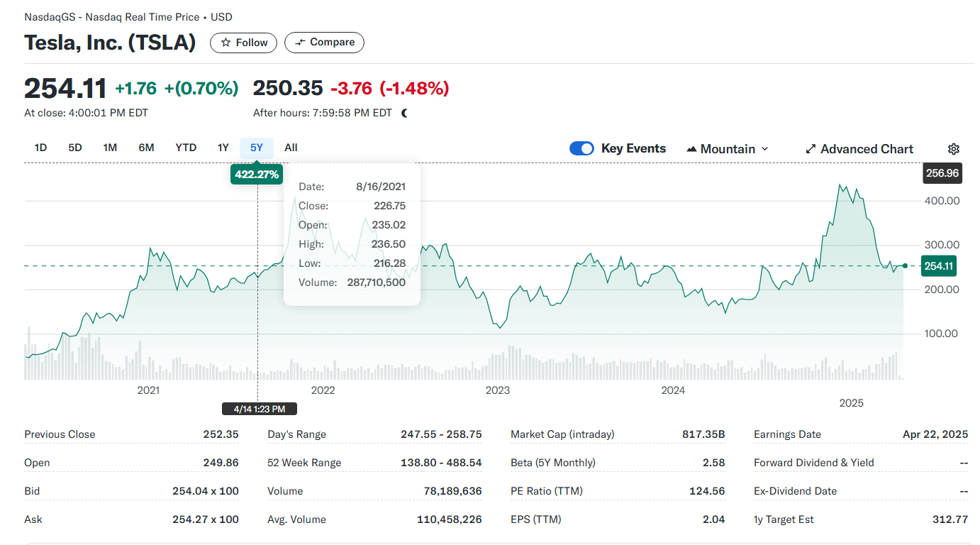The image size is (980, 545).
Task: Click the compare arrows icon
Action: coord(301,43)
